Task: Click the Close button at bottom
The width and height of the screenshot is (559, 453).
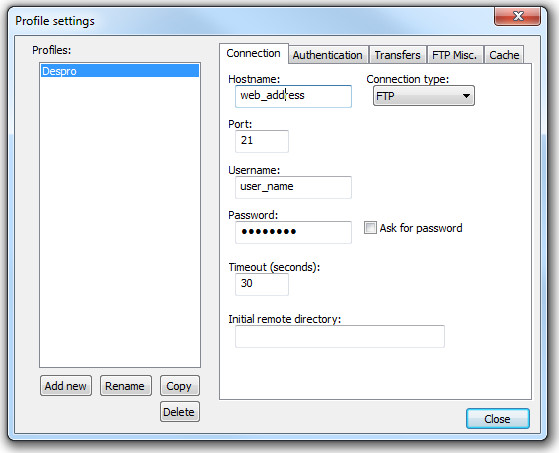Action: [x=497, y=419]
